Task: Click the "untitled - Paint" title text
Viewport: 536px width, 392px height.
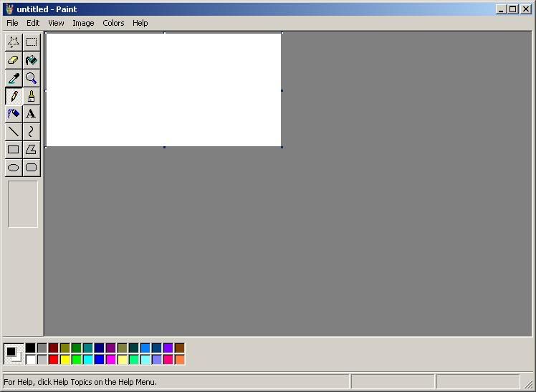Action: pos(47,9)
